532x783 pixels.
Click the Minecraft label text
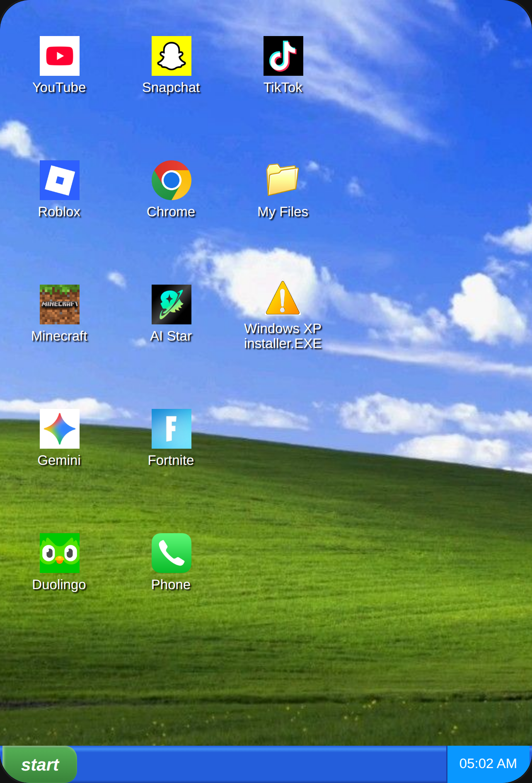tap(59, 336)
